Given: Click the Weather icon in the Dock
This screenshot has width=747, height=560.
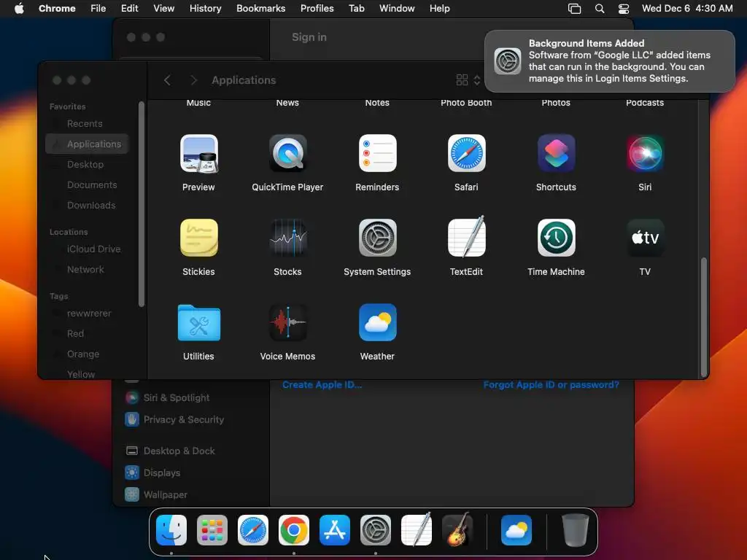Looking at the screenshot, I should tap(516, 530).
